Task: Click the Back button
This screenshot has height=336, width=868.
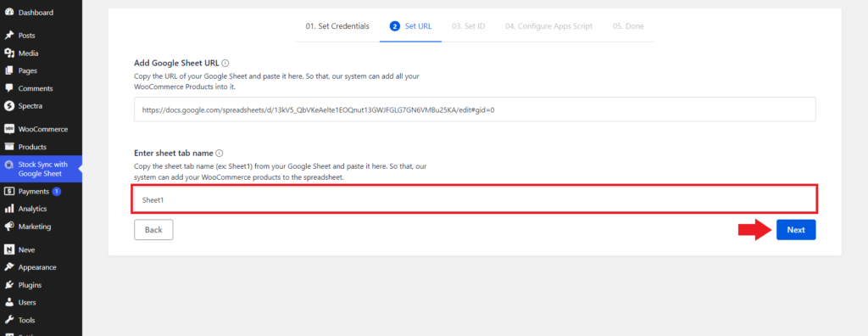Action: click(153, 230)
